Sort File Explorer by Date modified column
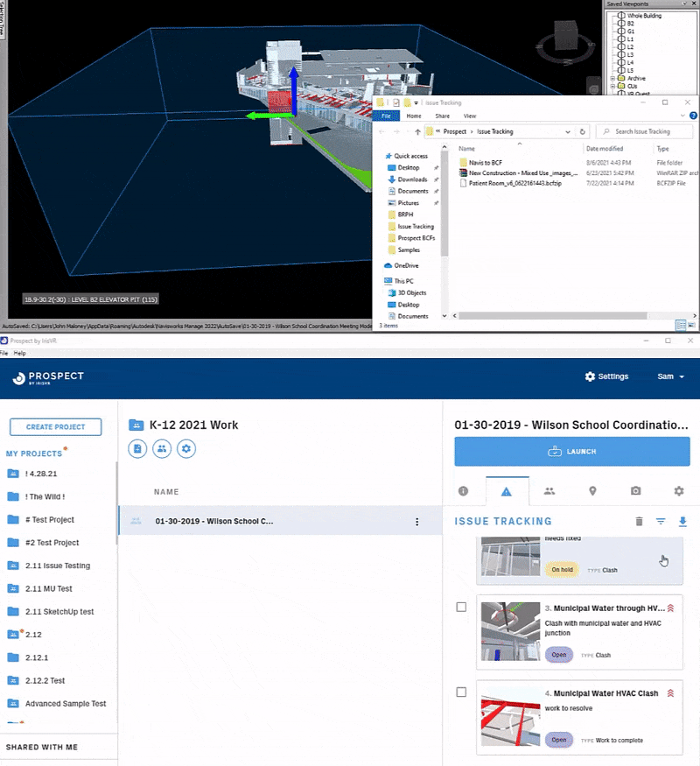 pos(605,149)
